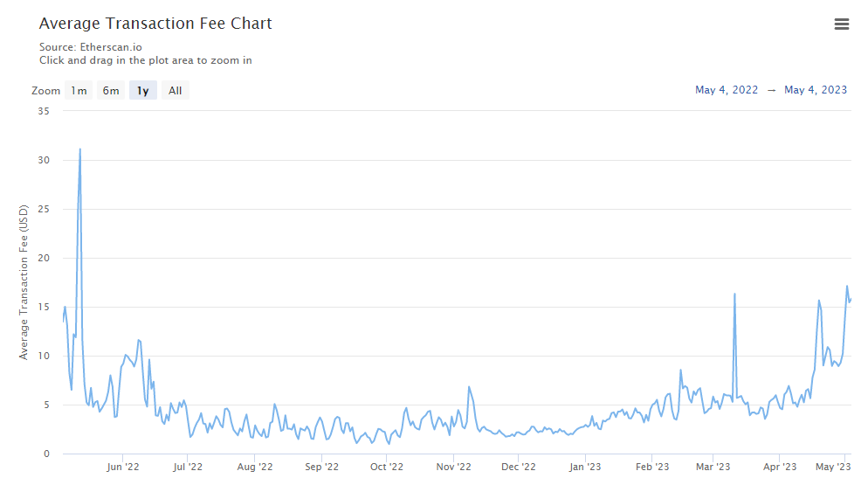
Task: Click the Average Transaction Fee Chart title
Action: click(x=155, y=24)
